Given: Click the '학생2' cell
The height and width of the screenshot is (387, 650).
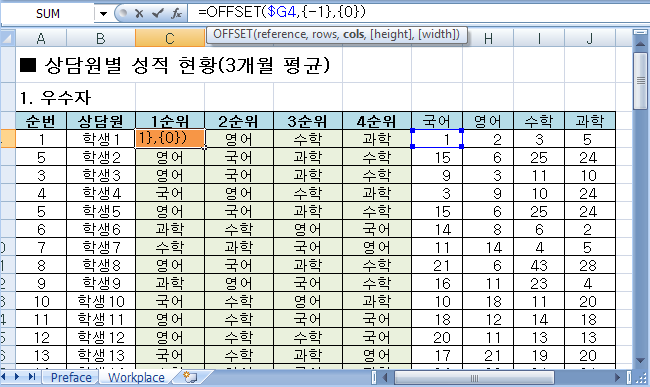Looking at the screenshot, I should [101, 157].
